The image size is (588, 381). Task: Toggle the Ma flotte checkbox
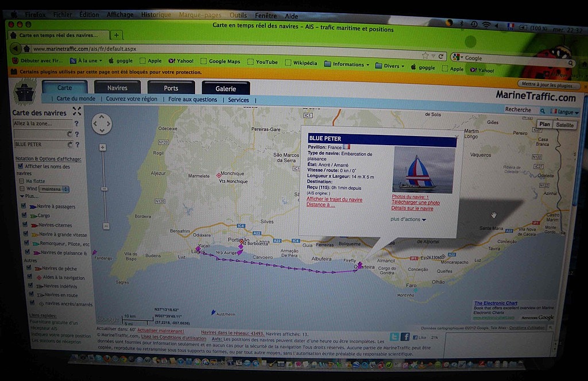pyautogui.click(x=22, y=181)
